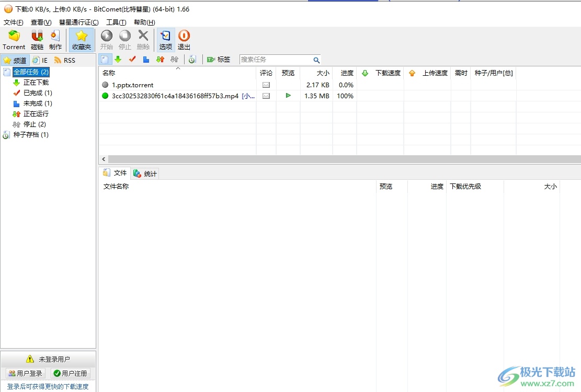Click the not-logged-in warning icon
This screenshot has height=392, width=581.
point(30,359)
